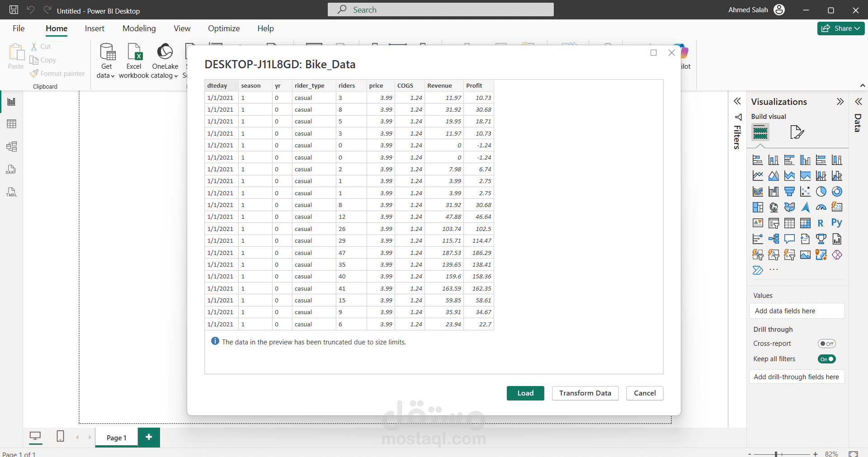
Task: Select the Stacked bar chart visual
Action: [x=758, y=160]
